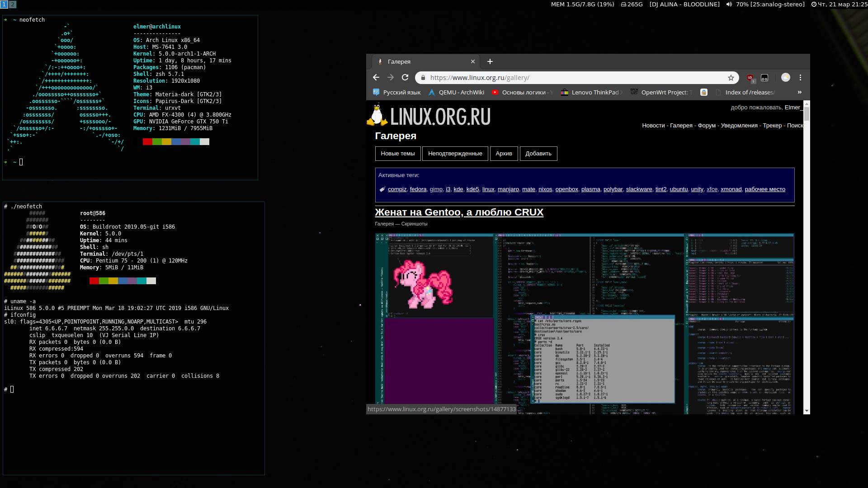
Task: Open browser profile avatar
Action: tap(786, 78)
